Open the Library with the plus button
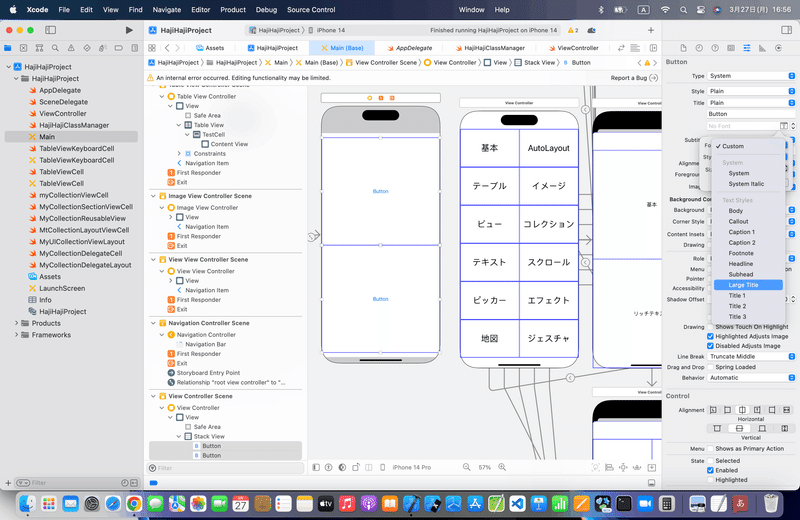The image size is (800, 520). pos(651,30)
